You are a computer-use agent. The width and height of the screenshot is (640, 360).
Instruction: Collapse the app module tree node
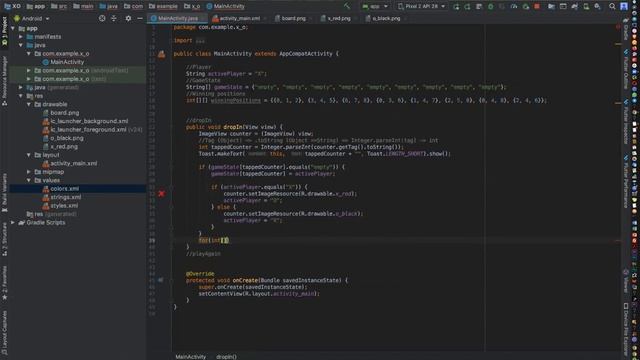13,29
